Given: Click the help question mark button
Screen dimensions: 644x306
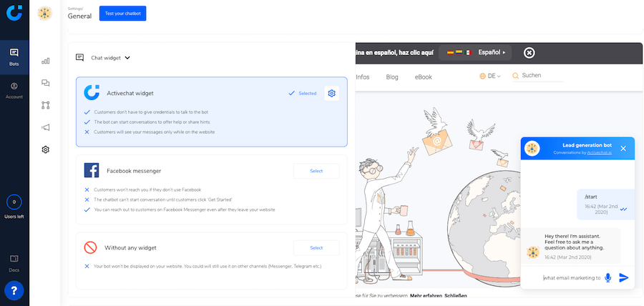Looking at the screenshot, I should (14, 290).
